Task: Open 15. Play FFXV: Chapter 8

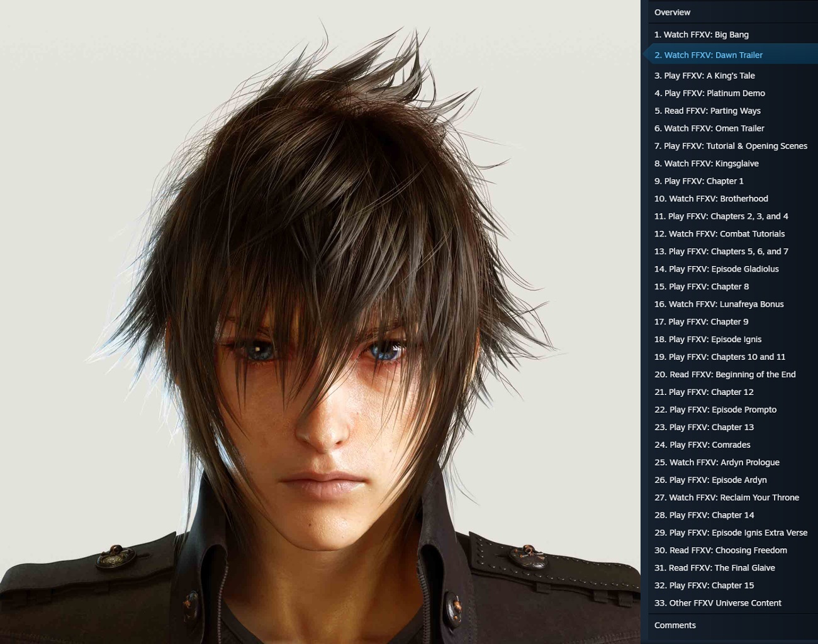Action: (702, 287)
